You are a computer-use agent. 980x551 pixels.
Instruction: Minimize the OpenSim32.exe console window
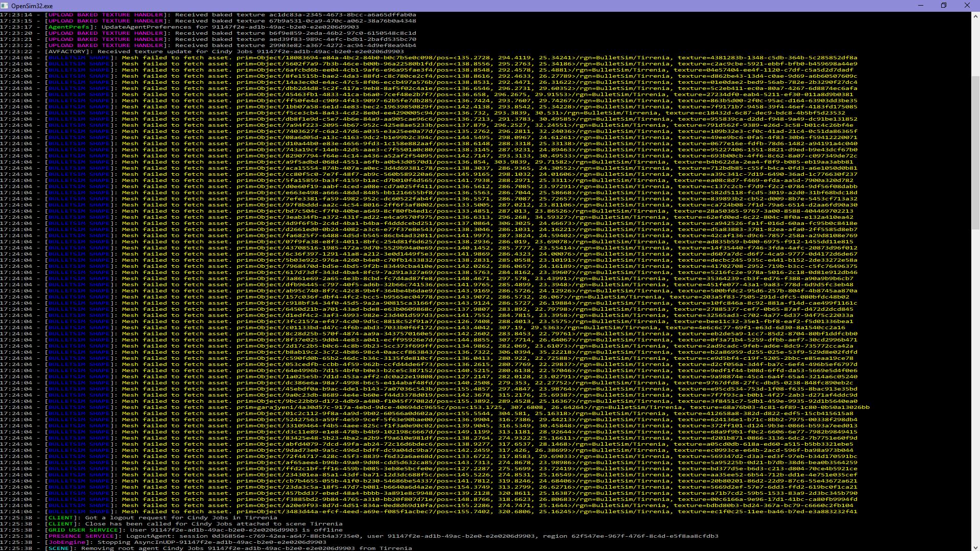[x=920, y=6]
